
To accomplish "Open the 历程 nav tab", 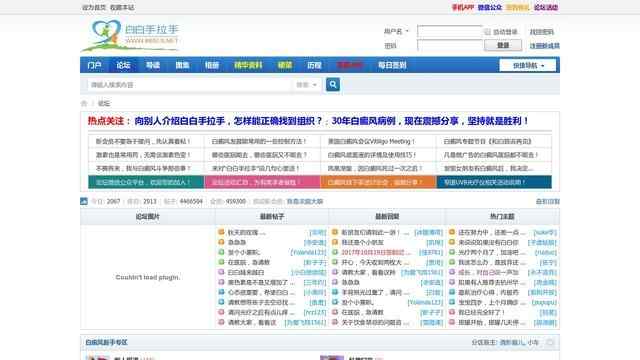I will click(x=314, y=65).
